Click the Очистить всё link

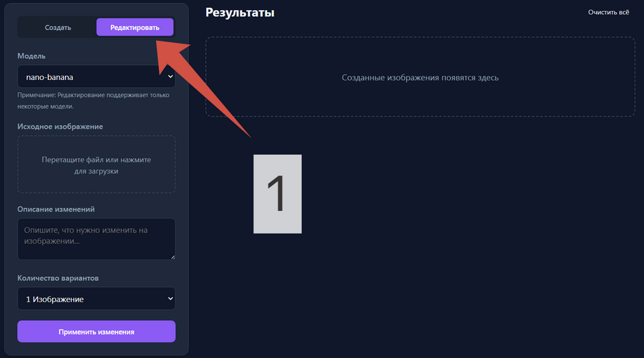pyautogui.click(x=608, y=13)
